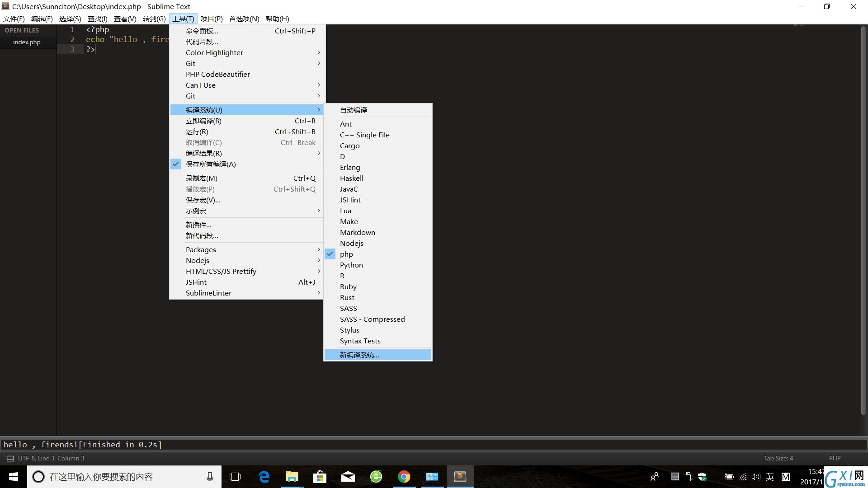Click Tab Size: 4 in status bar
This screenshot has width=868, height=488.
pos(778,458)
